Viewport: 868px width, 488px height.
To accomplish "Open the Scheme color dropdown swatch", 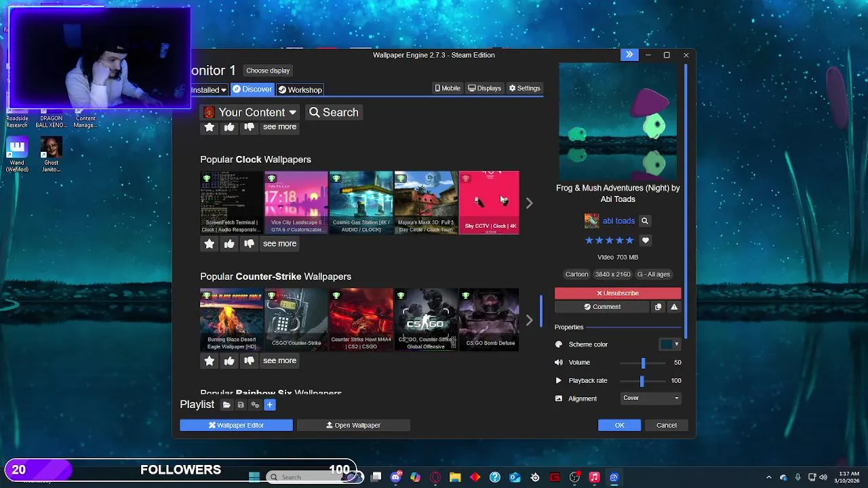I will [x=669, y=344].
